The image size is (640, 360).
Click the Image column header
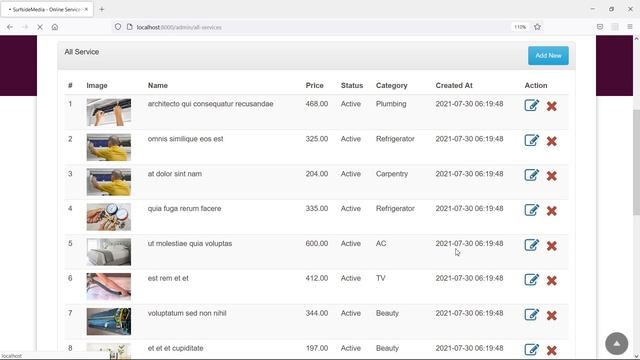point(97,85)
